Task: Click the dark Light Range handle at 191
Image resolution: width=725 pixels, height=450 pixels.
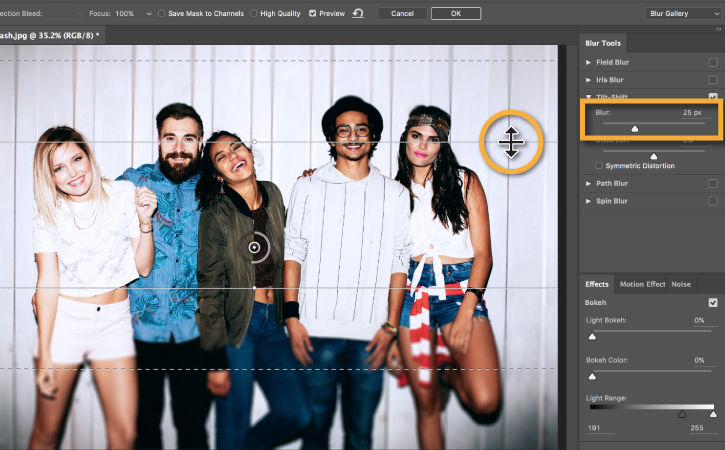Action: [x=682, y=414]
